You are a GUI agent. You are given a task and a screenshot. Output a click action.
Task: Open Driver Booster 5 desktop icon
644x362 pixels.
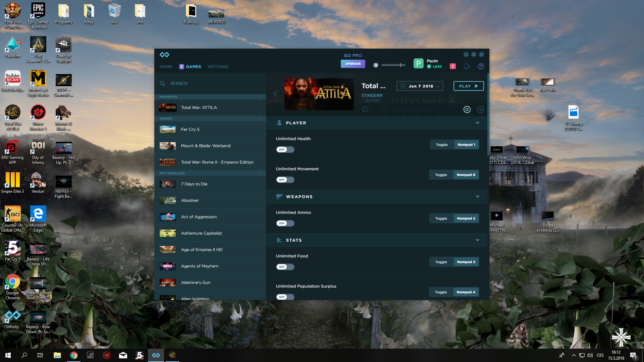(x=38, y=118)
